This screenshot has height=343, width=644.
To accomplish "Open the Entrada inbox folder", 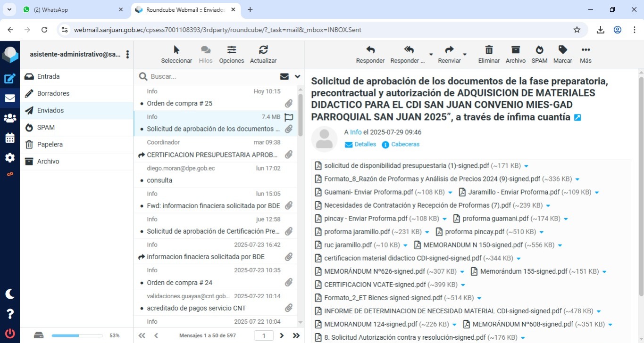I will point(48,76).
